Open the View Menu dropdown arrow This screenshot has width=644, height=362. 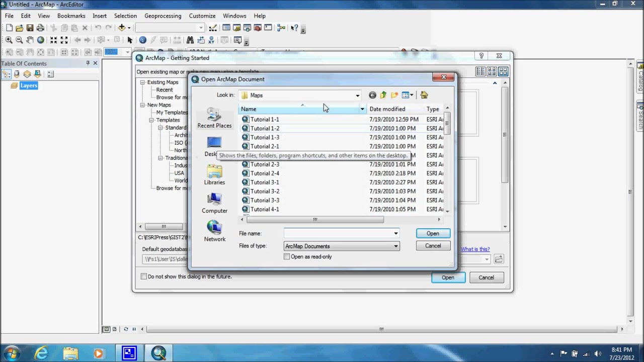412,95
